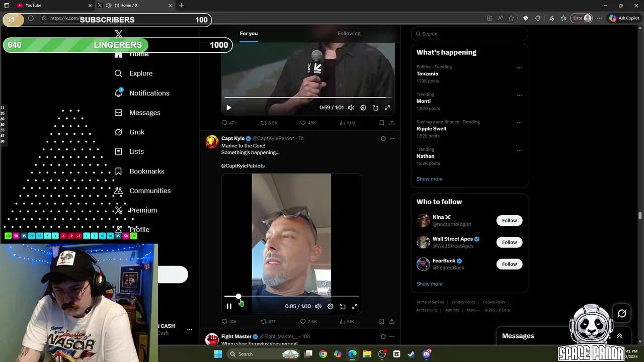Expand the Messages drawer chevron
644x362 pixels.
(x=619, y=336)
